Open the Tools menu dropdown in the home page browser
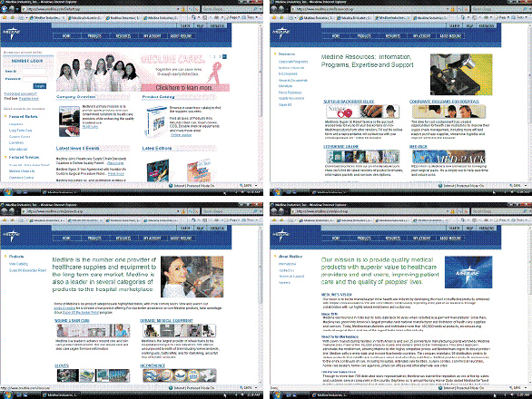 coord(256,17)
